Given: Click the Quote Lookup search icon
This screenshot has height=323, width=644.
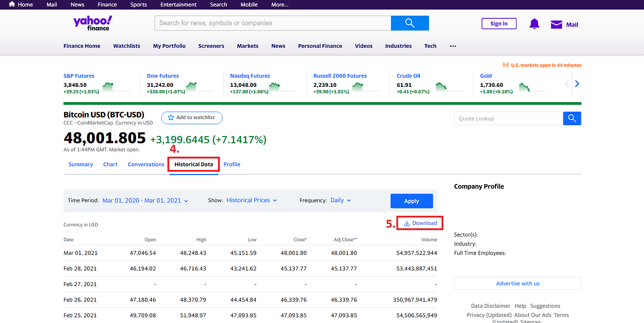Looking at the screenshot, I should [572, 119].
